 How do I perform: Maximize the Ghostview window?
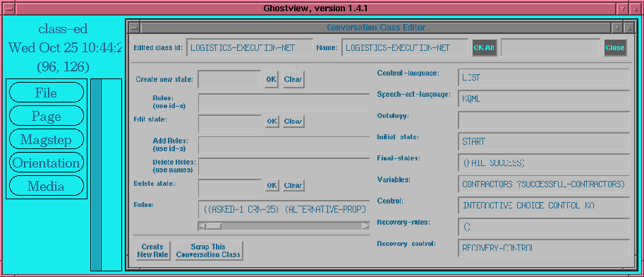tap(636, 8)
